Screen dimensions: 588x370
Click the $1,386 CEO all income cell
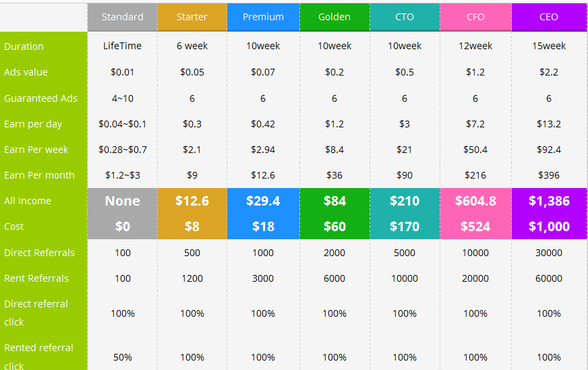(x=549, y=201)
